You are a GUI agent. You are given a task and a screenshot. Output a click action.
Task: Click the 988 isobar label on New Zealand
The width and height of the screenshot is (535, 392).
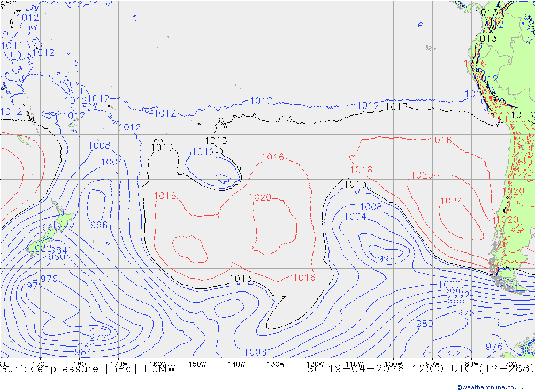coord(43,248)
